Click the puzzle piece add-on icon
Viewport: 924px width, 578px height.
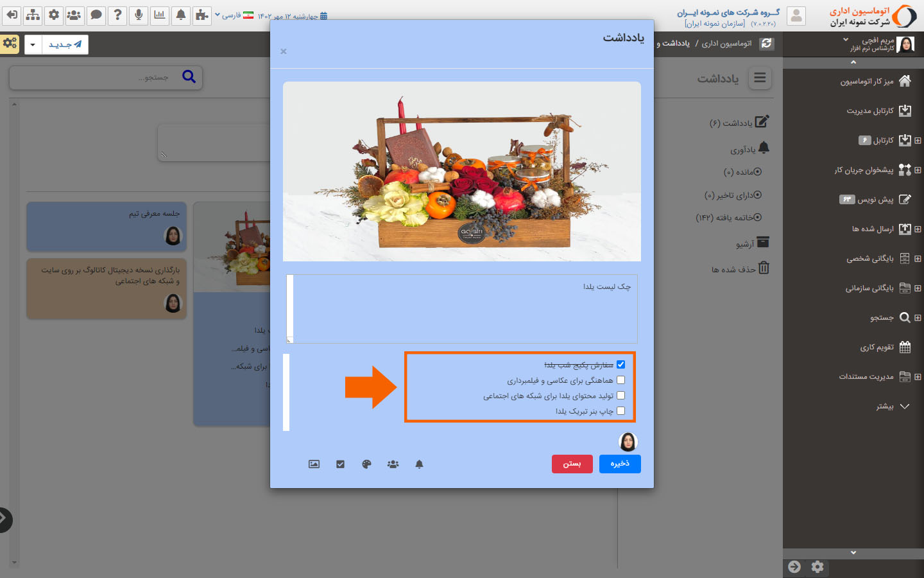click(201, 15)
